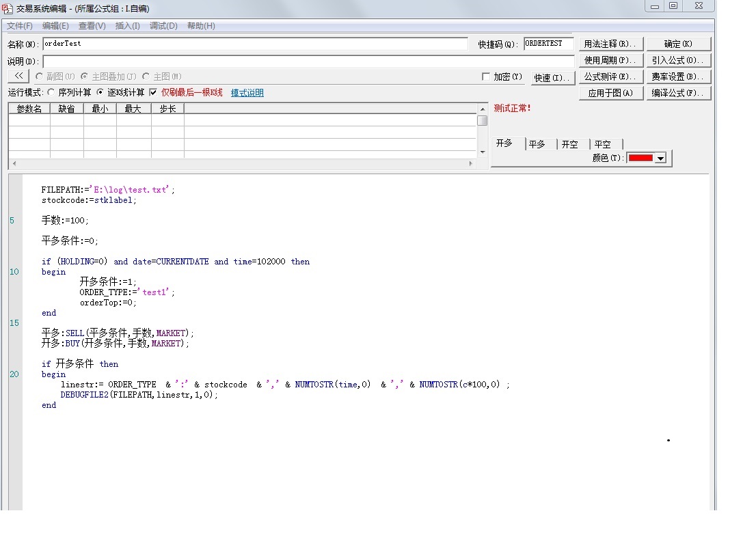This screenshot has width=756, height=552.
Task: Click the parameter table scroll right arrow
Action: pyautogui.click(x=470, y=164)
